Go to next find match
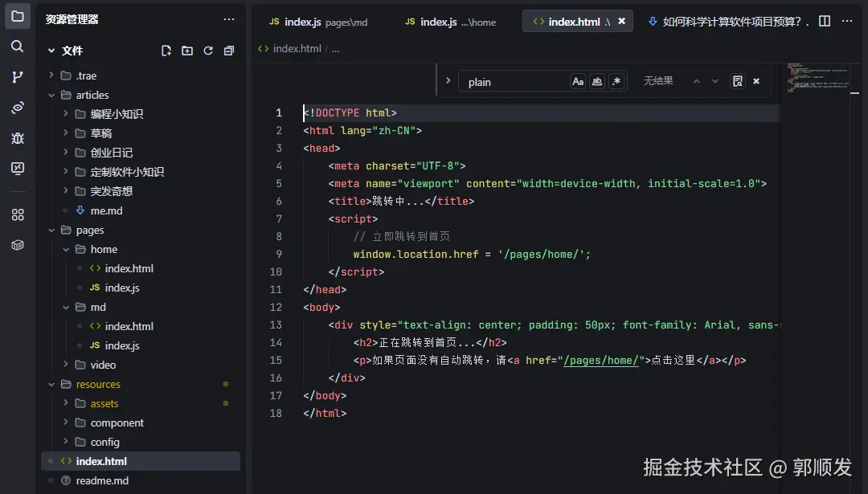This screenshot has width=868, height=494. [x=714, y=81]
